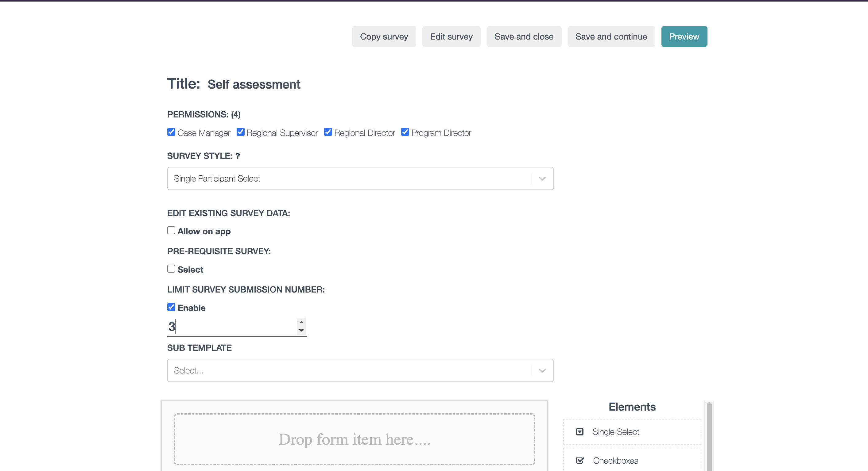Enable Allow on app checkbox
This screenshot has height=471, width=868.
click(x=171, y=230)
